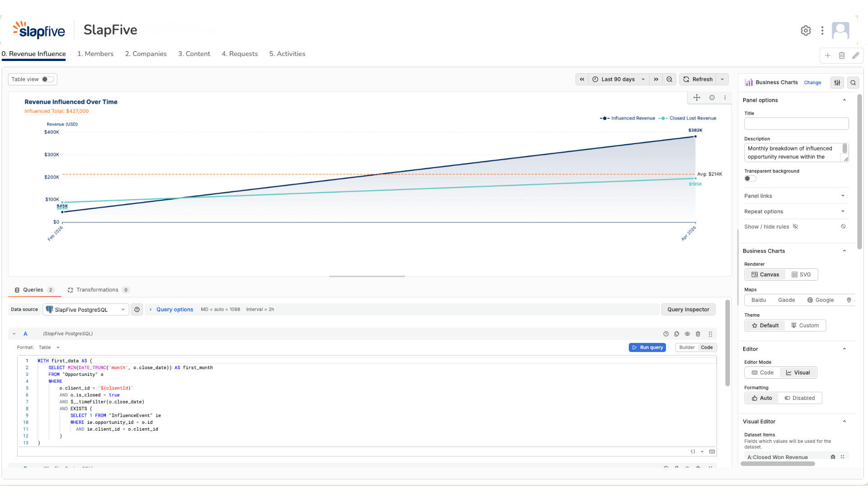Shift time range backward
Image resolution: width=868 pixels, height=488 pixels.
coord(582,79)
